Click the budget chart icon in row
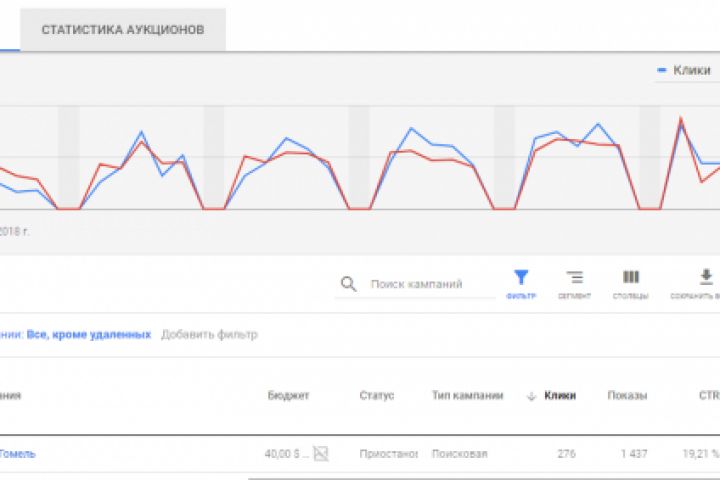The image size is (720, 480). coord(320,453)
